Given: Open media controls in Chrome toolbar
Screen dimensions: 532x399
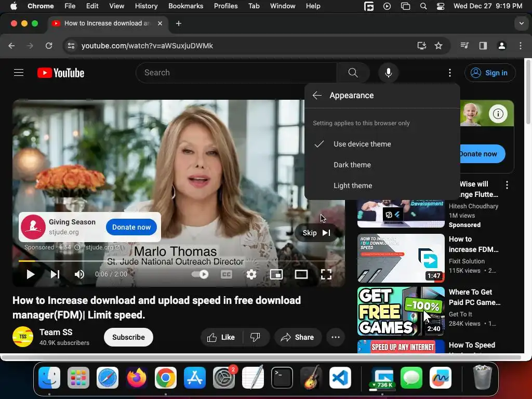Looking at the screenshot, I should (464, 46).
